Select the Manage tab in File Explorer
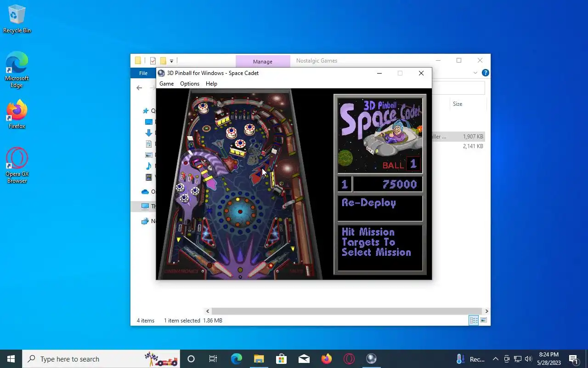The width and height of the screenshot is (588, 368). (x=263, y=61)
